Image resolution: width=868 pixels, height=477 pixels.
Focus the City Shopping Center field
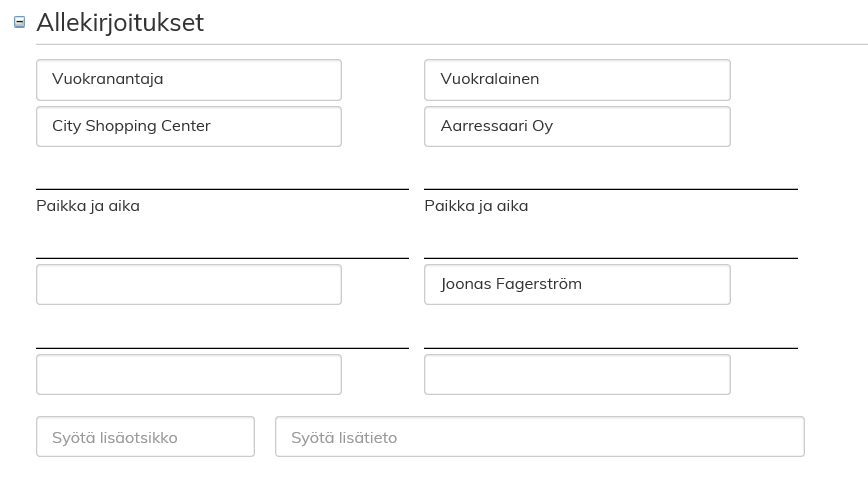(x=188, y=127)
